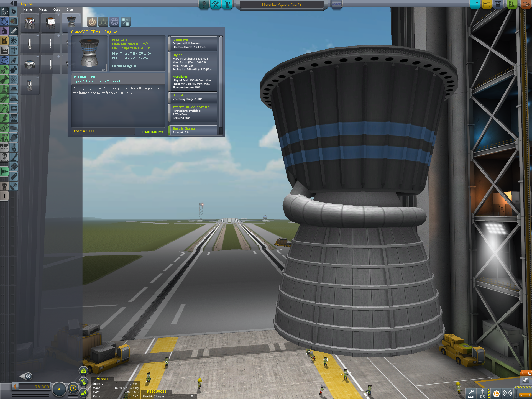This screenshot has height=399, width=532.
Task: Switch to the Rotate tool
Action: (x=114, y=22)
